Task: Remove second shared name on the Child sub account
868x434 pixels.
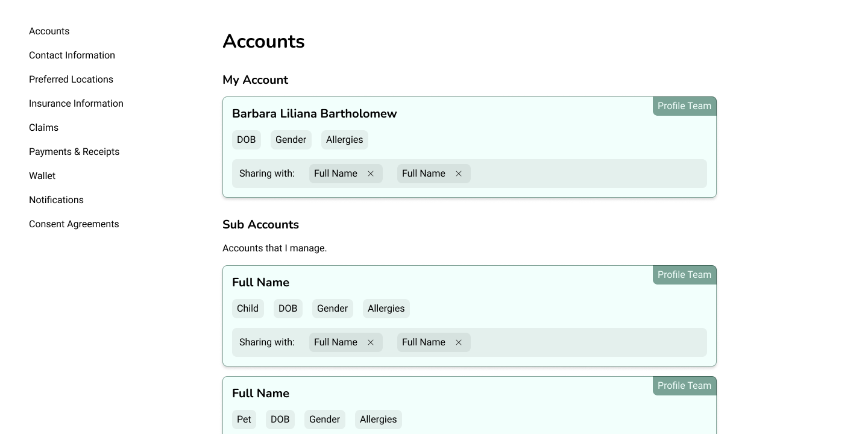Action: [459, 342]
